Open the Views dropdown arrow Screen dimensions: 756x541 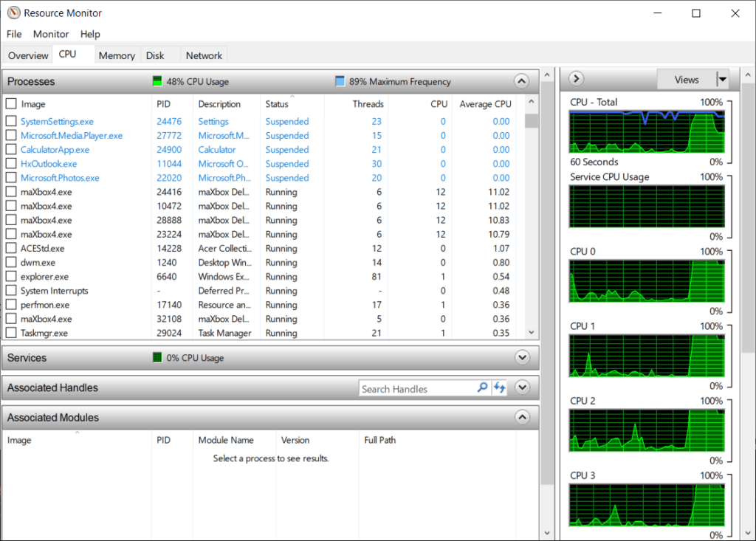(723, 80)
